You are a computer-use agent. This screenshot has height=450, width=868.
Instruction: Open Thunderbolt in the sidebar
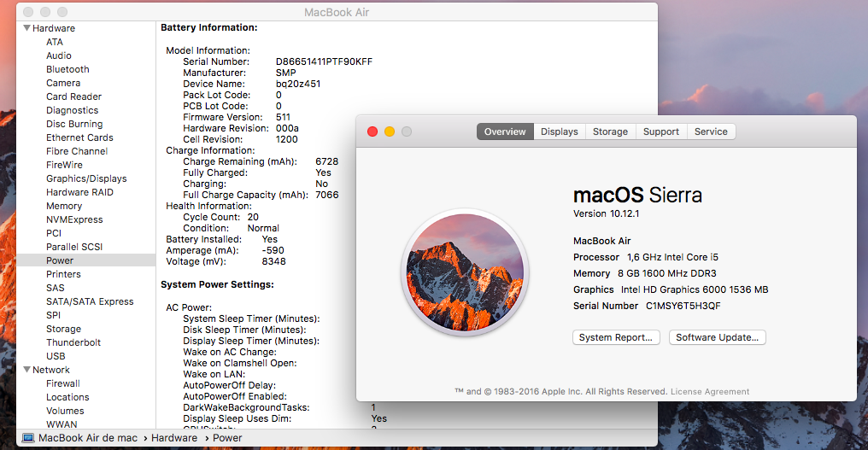(x=73, y=342)
